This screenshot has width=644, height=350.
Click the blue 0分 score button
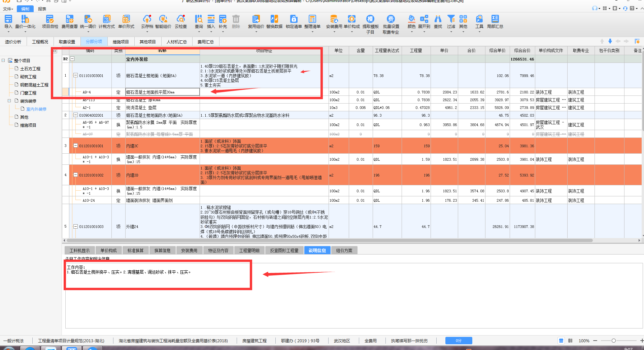pos(459,341)
